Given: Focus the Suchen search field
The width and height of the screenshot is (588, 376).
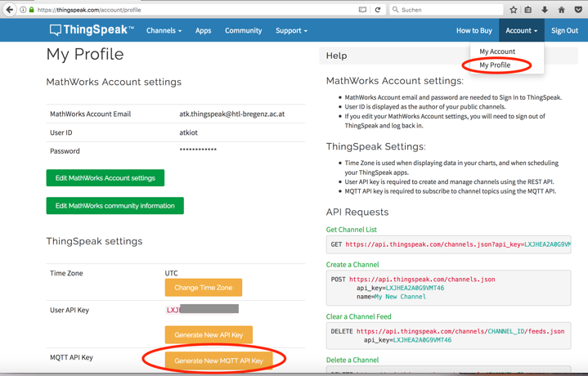Looking at the screenshot, I should tap(447, 10).
